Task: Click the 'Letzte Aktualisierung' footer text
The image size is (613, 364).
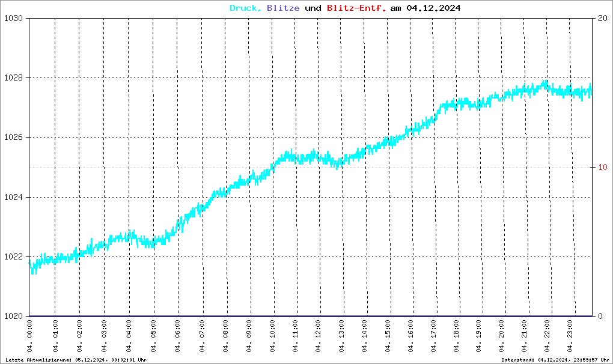Action: coord(76,360)
